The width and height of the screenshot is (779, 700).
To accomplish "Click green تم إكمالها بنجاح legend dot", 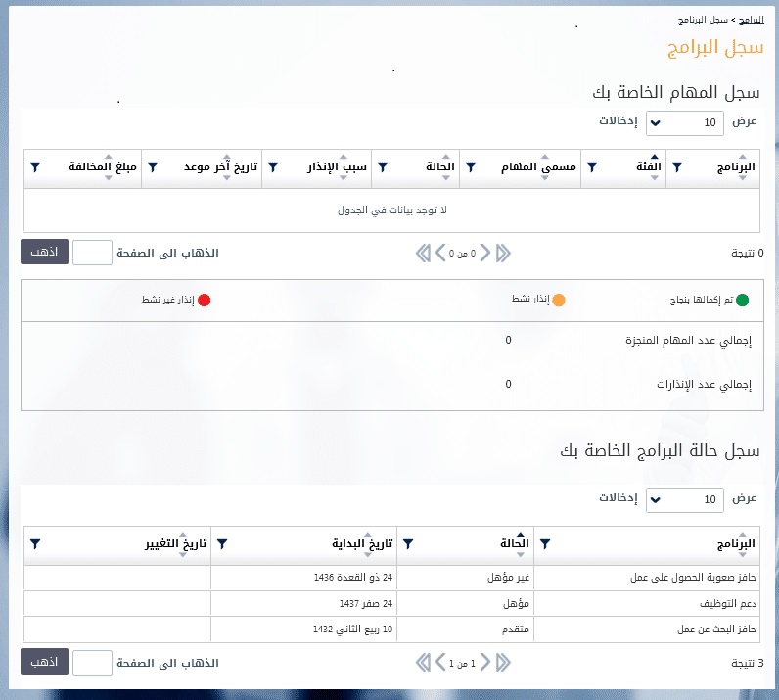I will pos(742,301).
